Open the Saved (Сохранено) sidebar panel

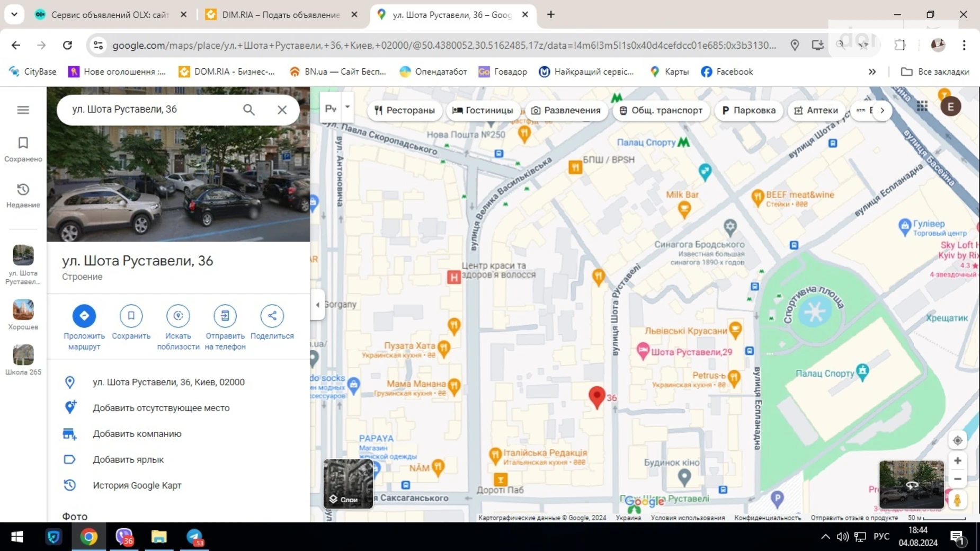click(x=23, y=149)
